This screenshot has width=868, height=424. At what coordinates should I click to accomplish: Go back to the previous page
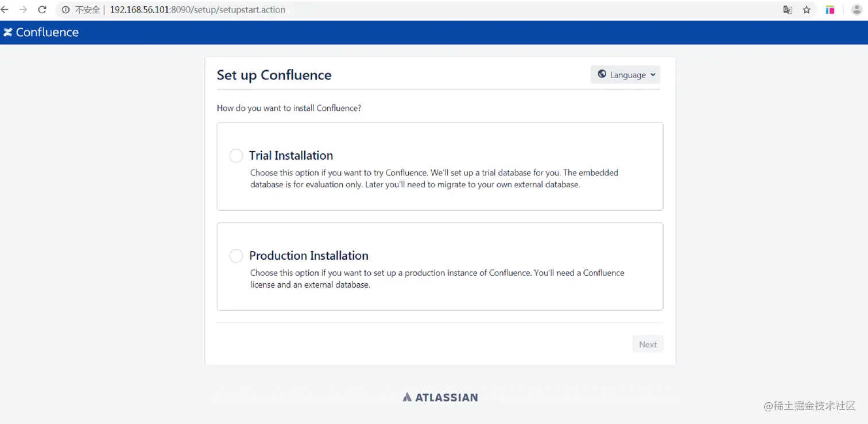coord(5,10)
